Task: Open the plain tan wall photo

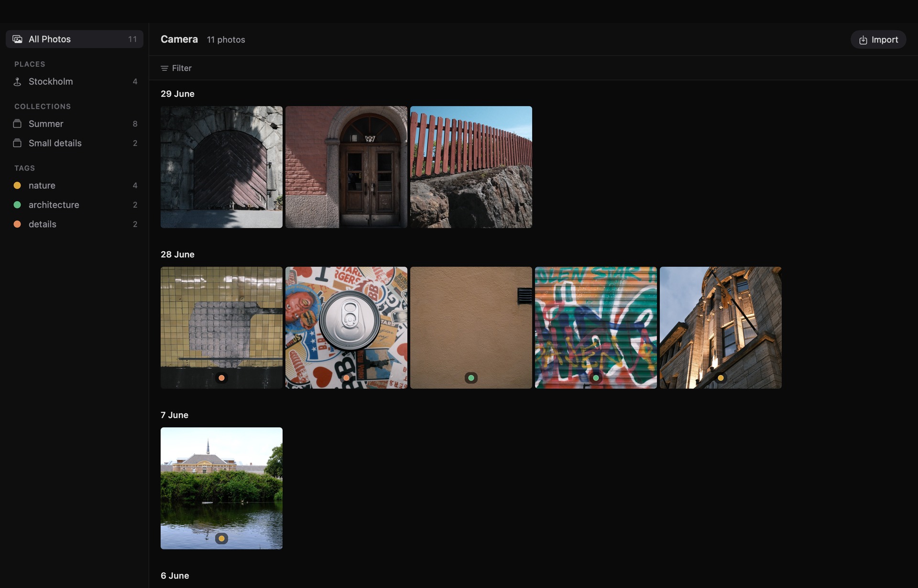Action: click(x=471, y=327)
